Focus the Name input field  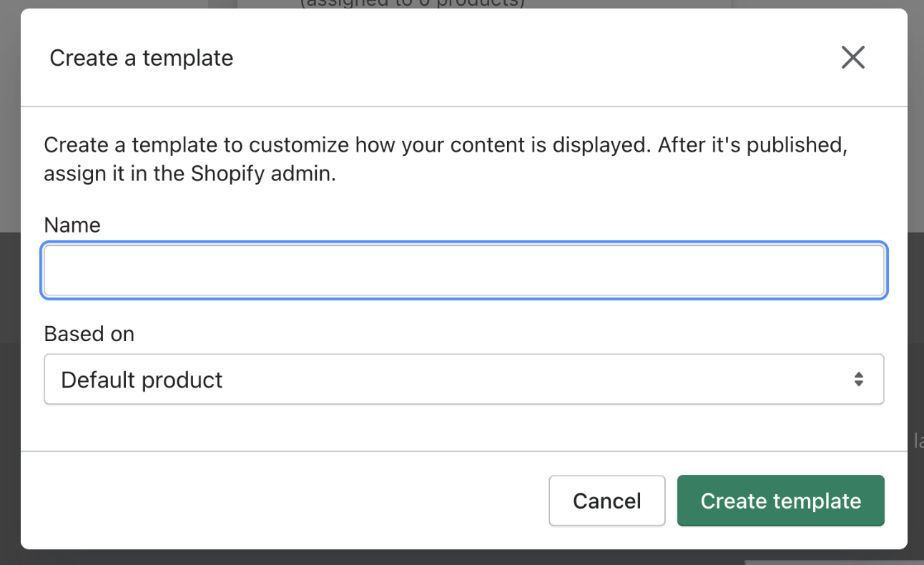[x=464, y=271]
